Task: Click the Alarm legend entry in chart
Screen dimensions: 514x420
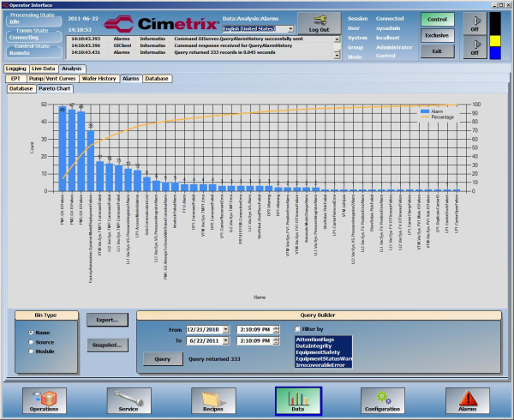Action: coord(432,111)
